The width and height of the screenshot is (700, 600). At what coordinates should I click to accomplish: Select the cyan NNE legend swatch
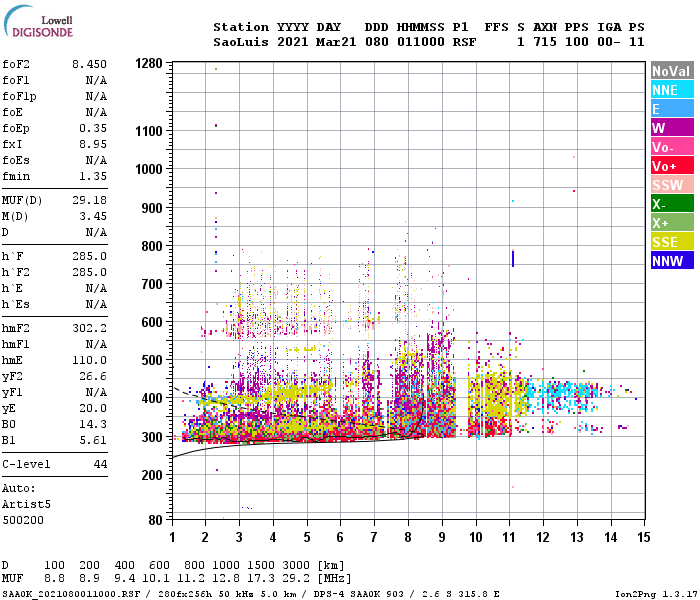672,90
